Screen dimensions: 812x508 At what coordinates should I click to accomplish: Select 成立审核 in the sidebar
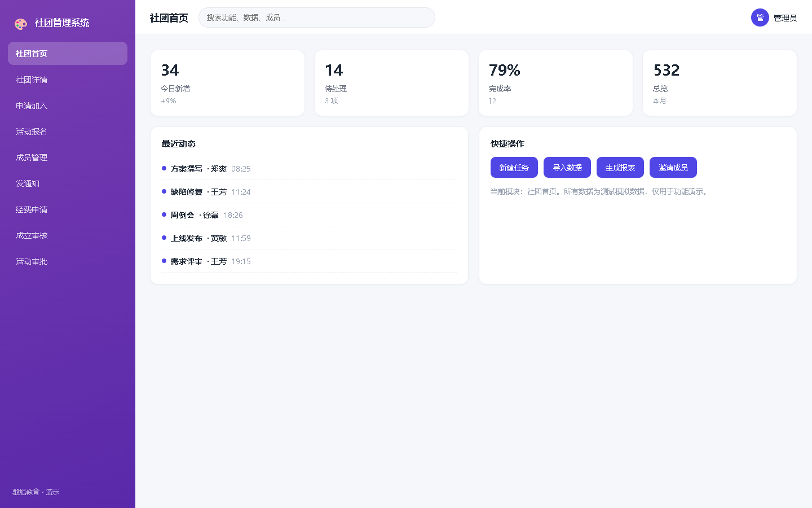(x=68, y=235)
